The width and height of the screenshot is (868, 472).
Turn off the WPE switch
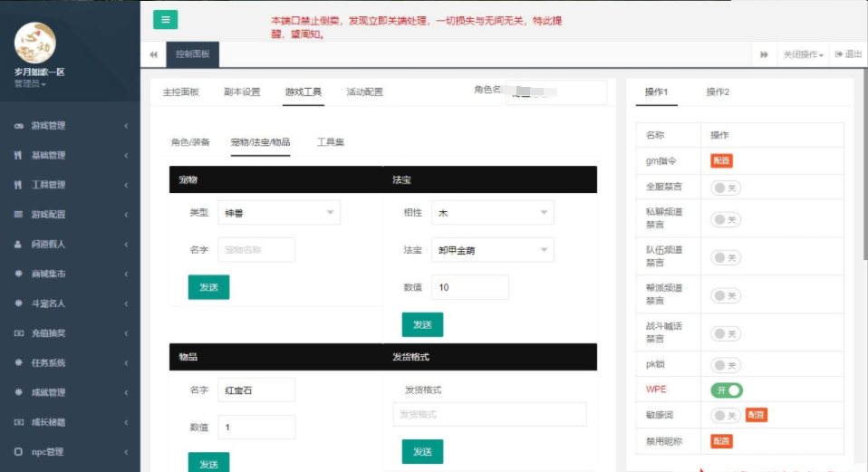[726, 390]
